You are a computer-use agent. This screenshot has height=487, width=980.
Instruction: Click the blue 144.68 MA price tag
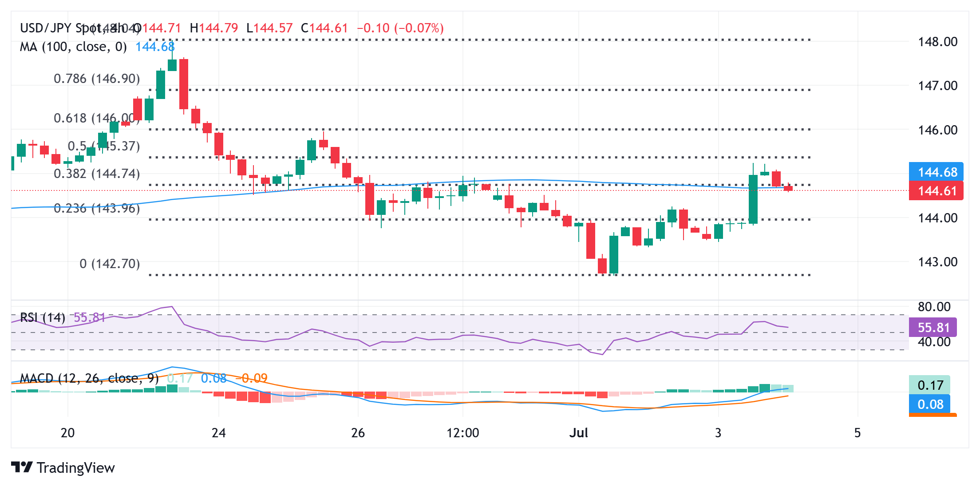point(936,172)
